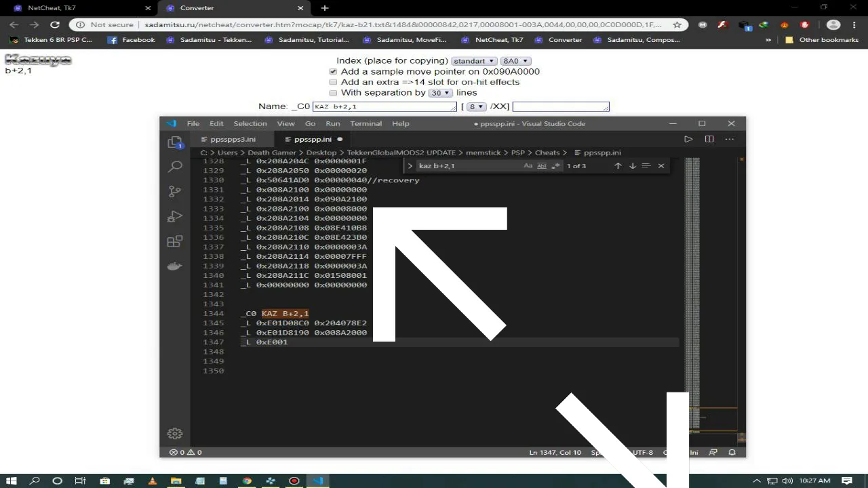Click Cheats folder in breadcrumb path
This screenshot has width=868, height=488.
[547, 152]
